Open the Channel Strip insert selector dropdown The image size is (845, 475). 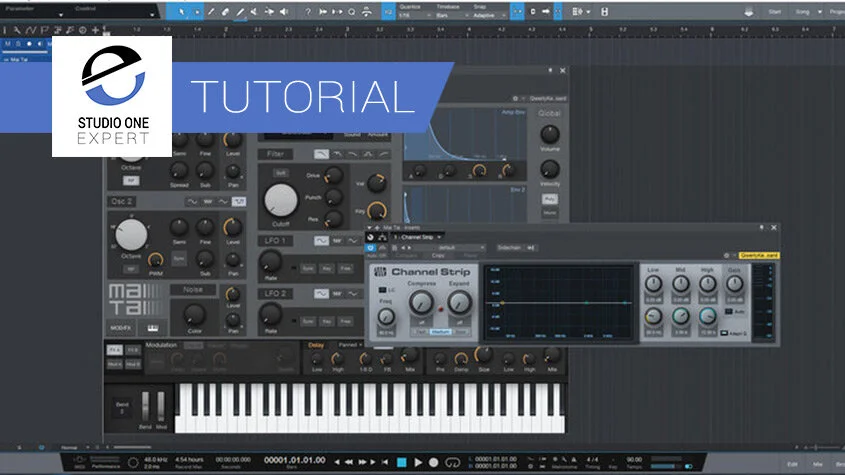coord(417,237)
